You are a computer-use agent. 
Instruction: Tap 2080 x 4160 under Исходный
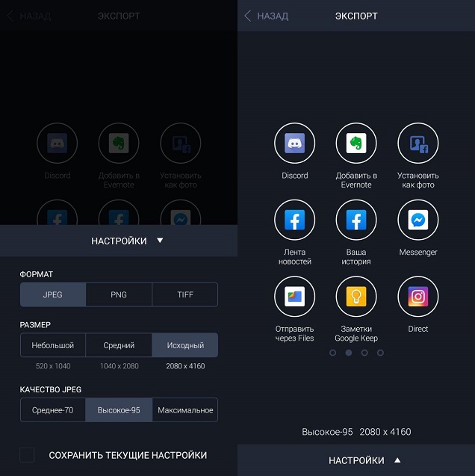click(185, 366)
